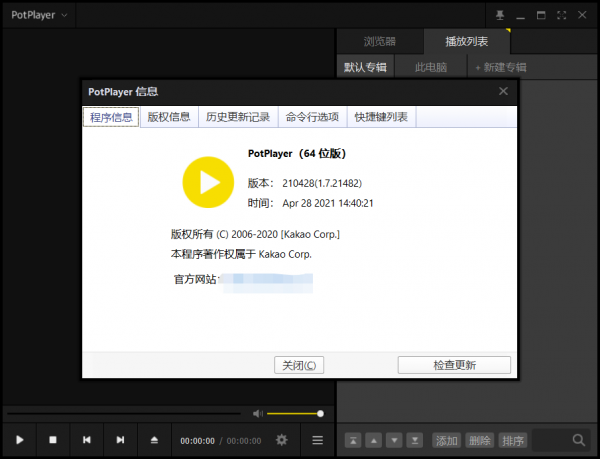Click the 关闭(C) button
Viewport: 600px width, 459px height.
299,365
